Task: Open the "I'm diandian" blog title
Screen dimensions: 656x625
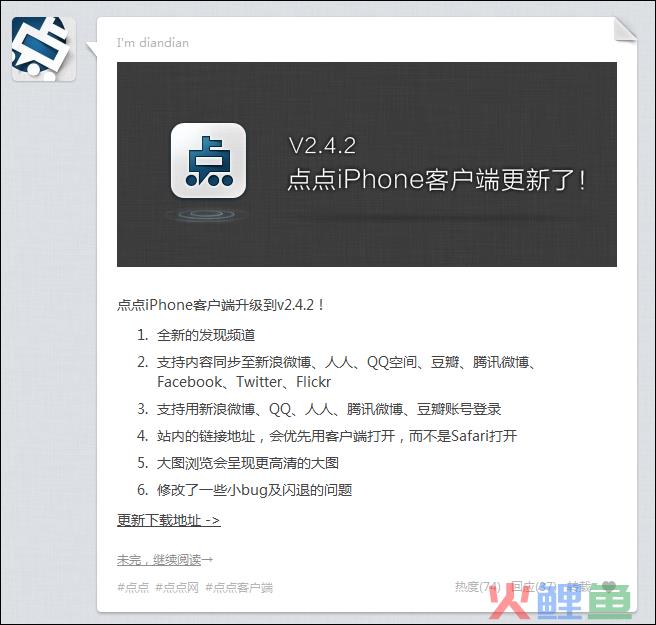Action: [x=153, y=43]
